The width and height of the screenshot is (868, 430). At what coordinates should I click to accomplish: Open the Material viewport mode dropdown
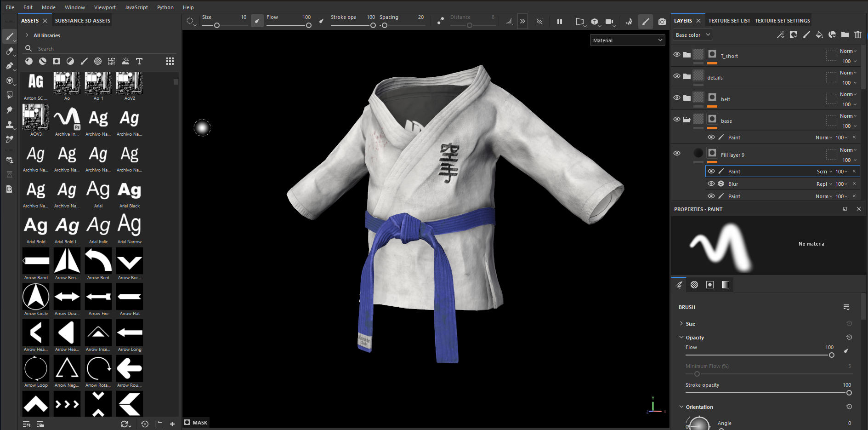tap(627, 40)
